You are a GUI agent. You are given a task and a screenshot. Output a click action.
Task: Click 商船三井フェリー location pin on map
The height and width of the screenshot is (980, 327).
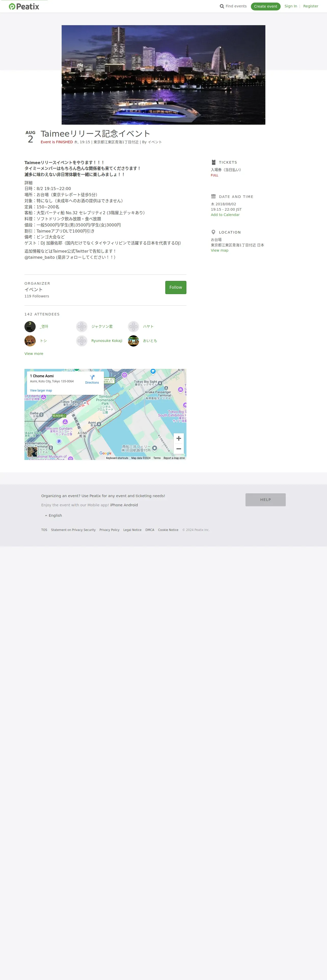[155, 448]
